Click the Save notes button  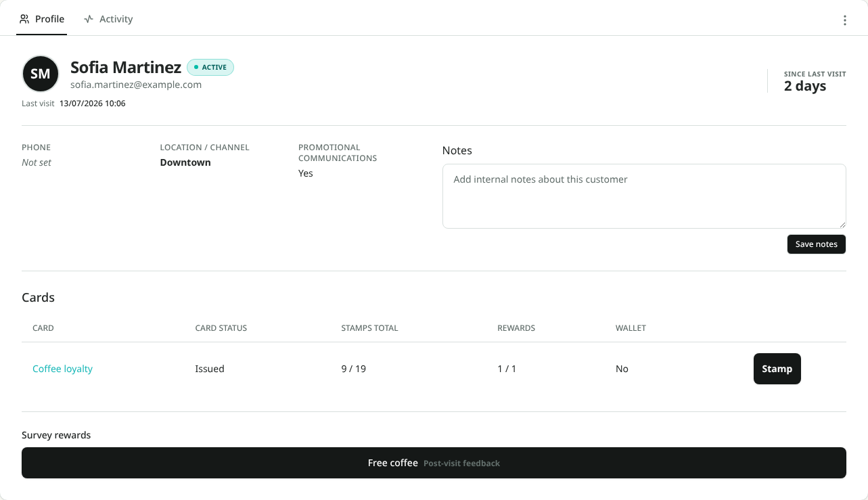coord(817,244)
